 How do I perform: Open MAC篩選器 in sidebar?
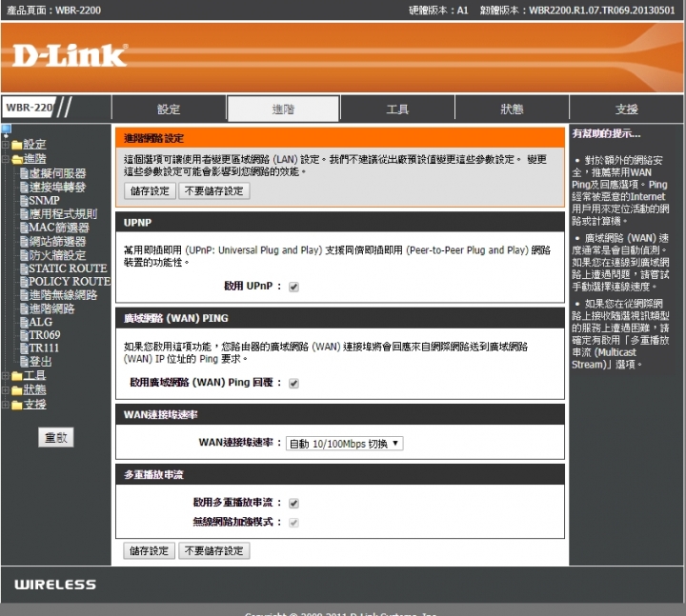coord(59,228)
